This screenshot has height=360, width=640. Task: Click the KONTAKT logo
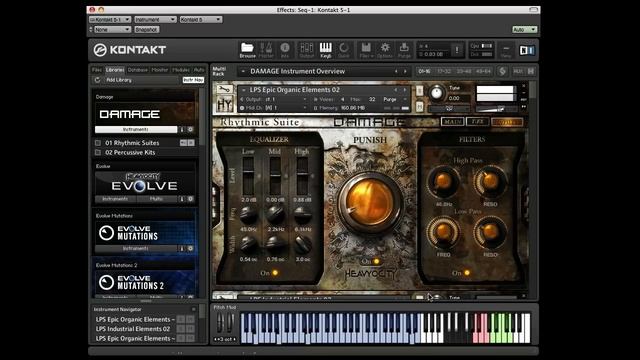[x=129, y=50]
